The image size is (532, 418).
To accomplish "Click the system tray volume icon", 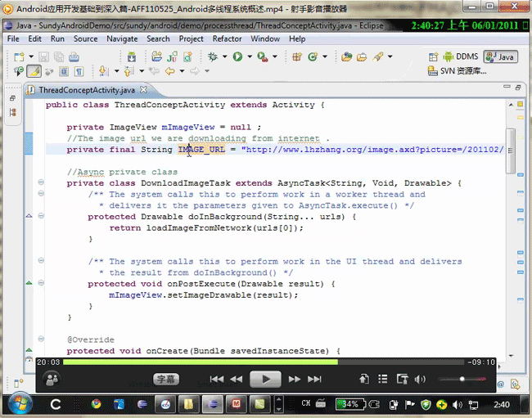I will pos(458,404).
